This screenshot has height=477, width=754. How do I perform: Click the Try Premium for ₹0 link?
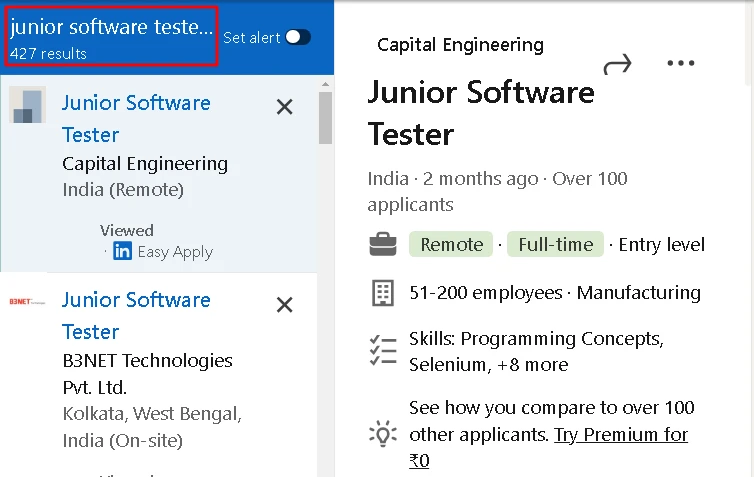point(549,448)
